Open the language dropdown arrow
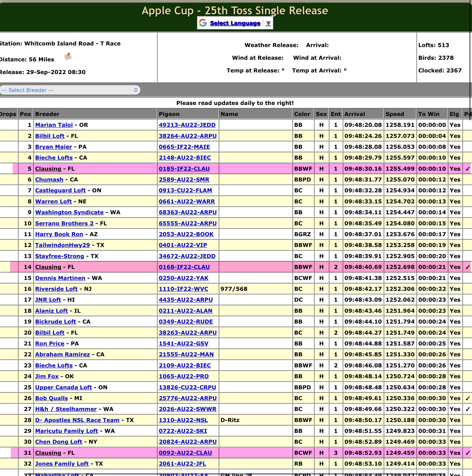This screenshot has height=476, width=472. tap(268, 23)
